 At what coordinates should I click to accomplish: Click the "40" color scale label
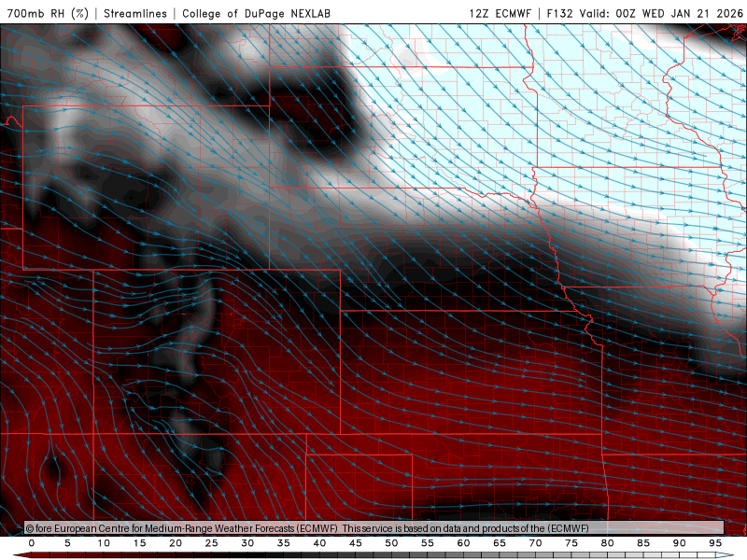(319, 543)
